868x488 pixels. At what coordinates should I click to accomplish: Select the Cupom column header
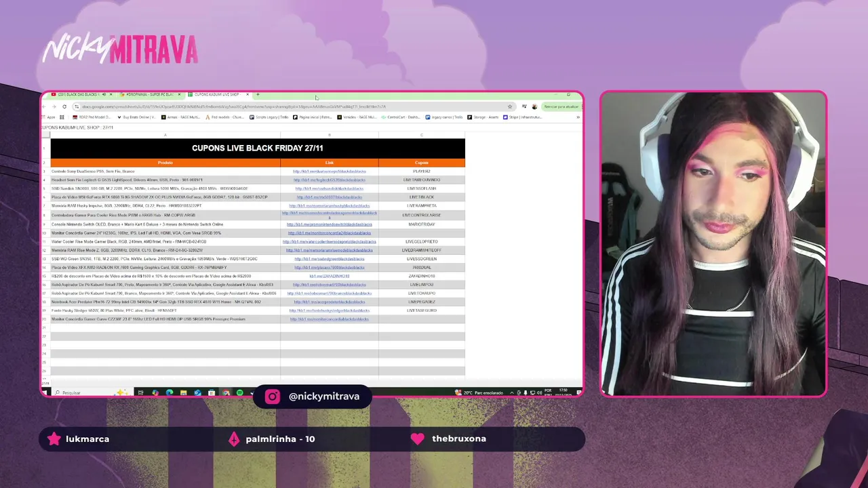[x=422, y=163]
